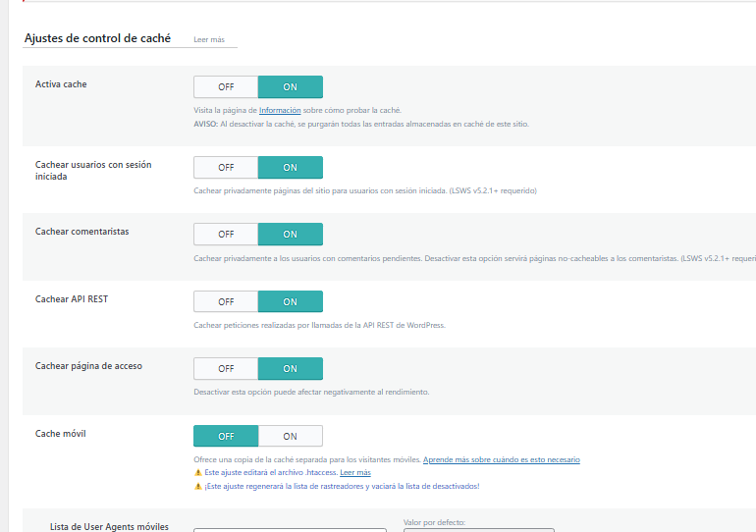Select ON for Cachear usuarios con sesión iniciada
This screenshot has width=756, height=532.
[x=291, y=168]
